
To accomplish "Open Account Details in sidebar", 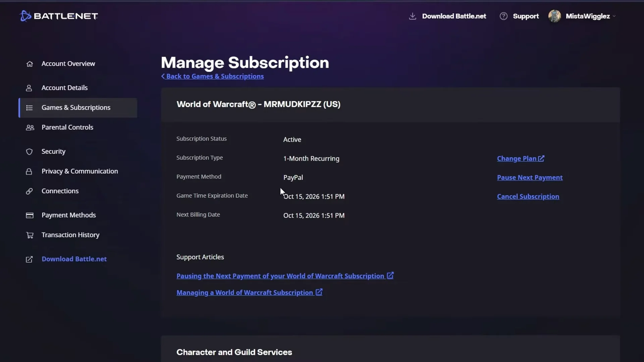I will (64, 88).
